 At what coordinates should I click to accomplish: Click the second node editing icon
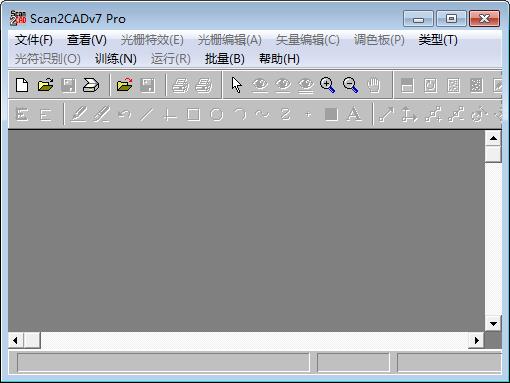(455, 115)
